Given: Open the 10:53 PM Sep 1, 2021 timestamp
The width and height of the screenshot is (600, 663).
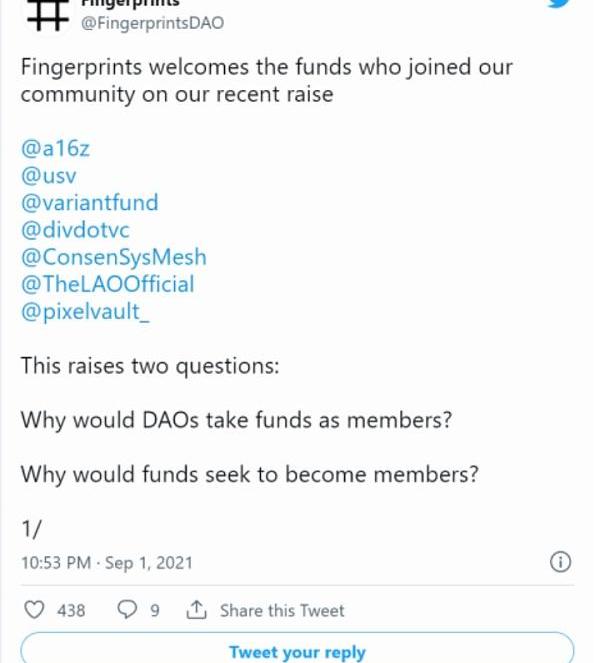Looking at the screenshot, I should pyautogui.click(x=106, y=563).
